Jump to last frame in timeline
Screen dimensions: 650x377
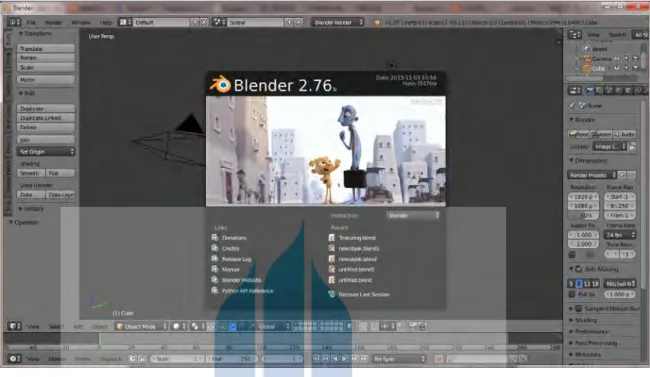[364, 359]
